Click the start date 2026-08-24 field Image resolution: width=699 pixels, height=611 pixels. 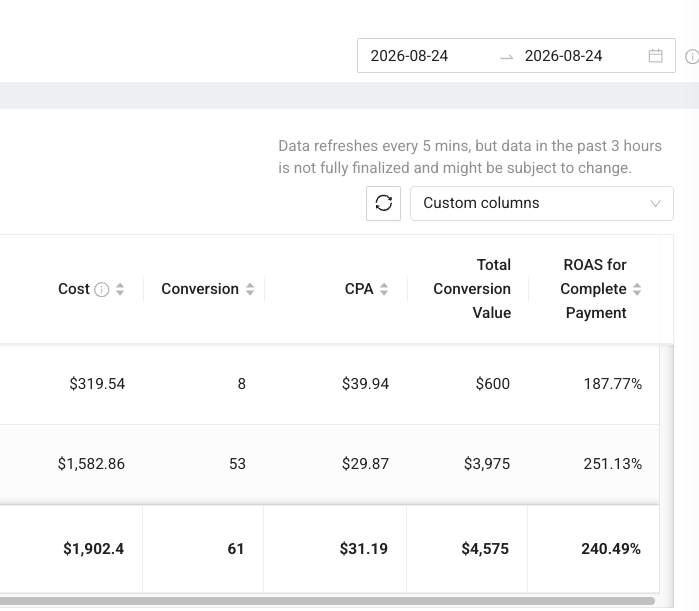click(409, 56)
